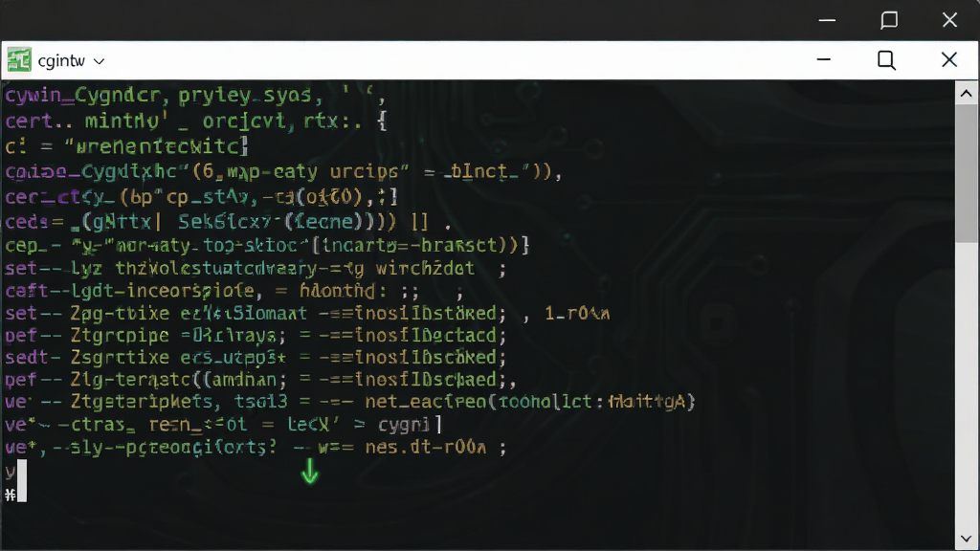
Task: Close the outer dark window frame
Action: (x=949, y=20)
